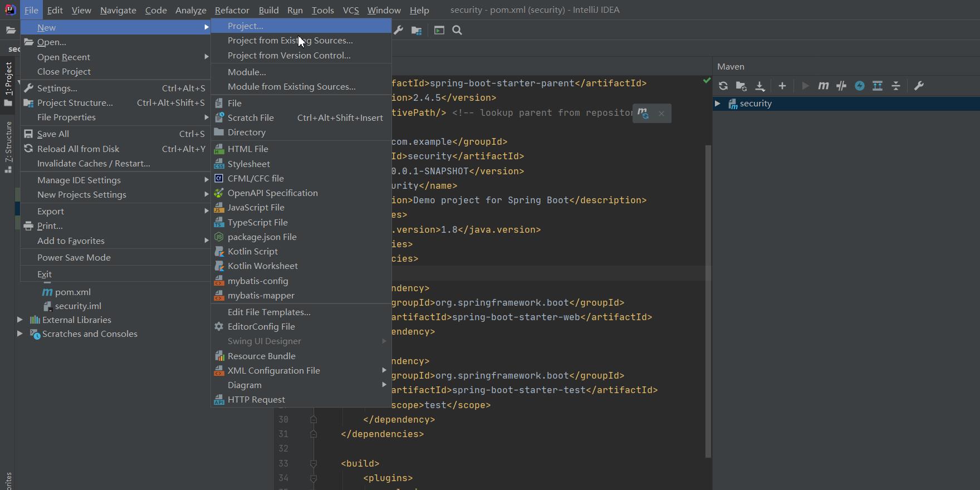Expand Scratches and Consoles node

19,334
